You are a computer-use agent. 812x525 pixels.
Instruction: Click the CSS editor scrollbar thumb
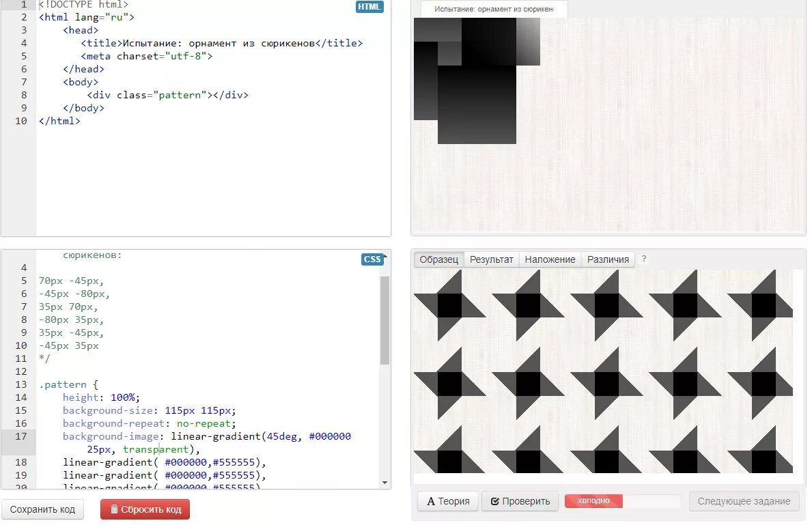[x=384, y=320]
